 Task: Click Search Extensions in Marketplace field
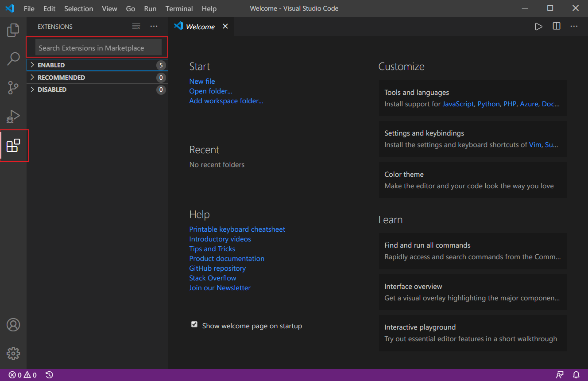click(x=98, y=47)
